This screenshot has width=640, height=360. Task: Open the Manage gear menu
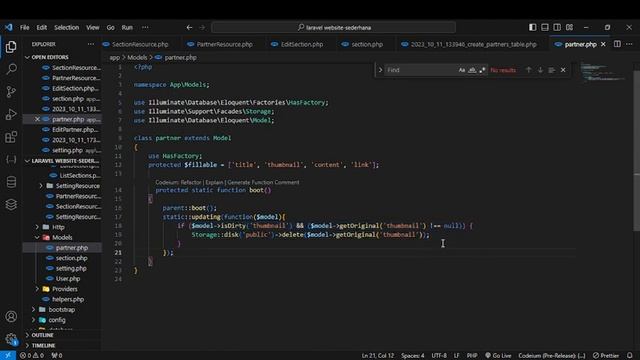[11, 339]
